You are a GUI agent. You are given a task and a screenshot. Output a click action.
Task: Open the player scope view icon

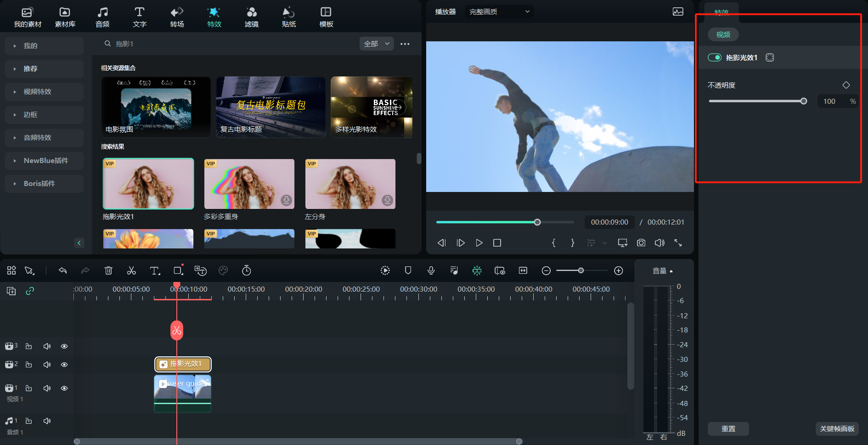click(x=678, y=11)
